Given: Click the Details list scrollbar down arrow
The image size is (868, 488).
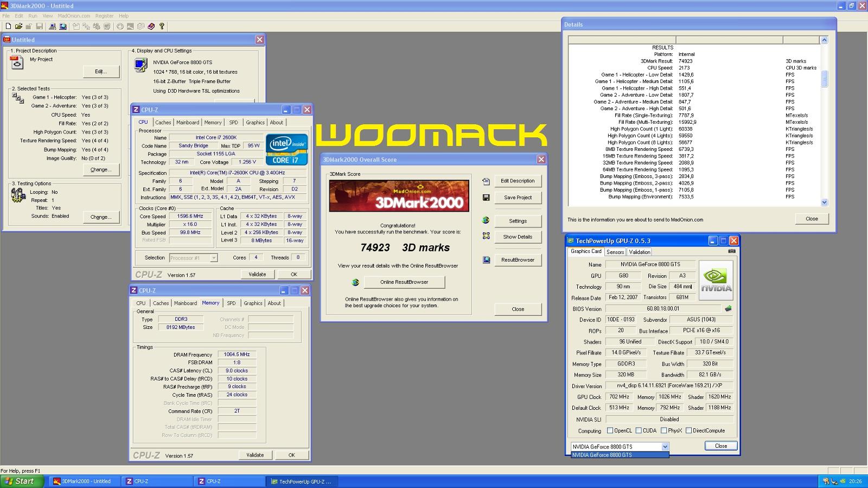Looking at the screenshot, I should (824, 202).
